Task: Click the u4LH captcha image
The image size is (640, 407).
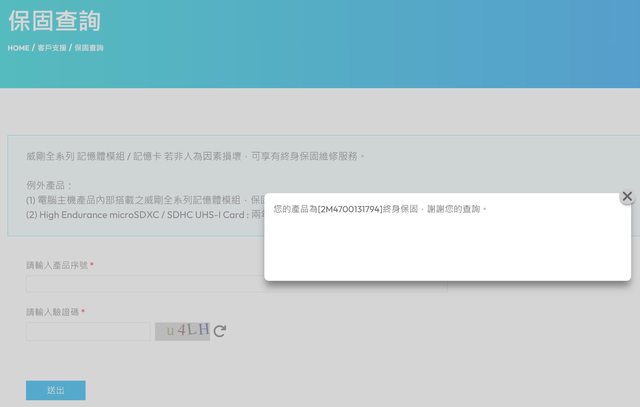Action: click(182, 330)
